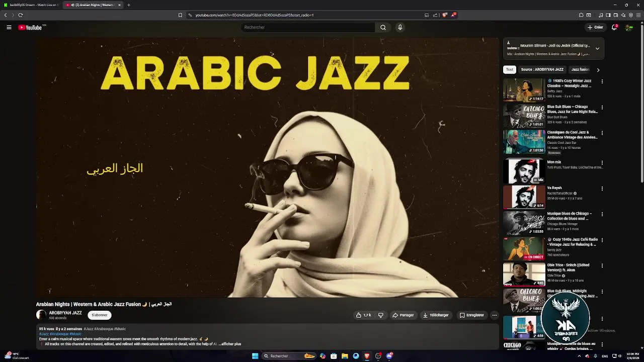644x362 pixels.
Task: Open options for Musique blues de Chicago
Action: (602, 214)
